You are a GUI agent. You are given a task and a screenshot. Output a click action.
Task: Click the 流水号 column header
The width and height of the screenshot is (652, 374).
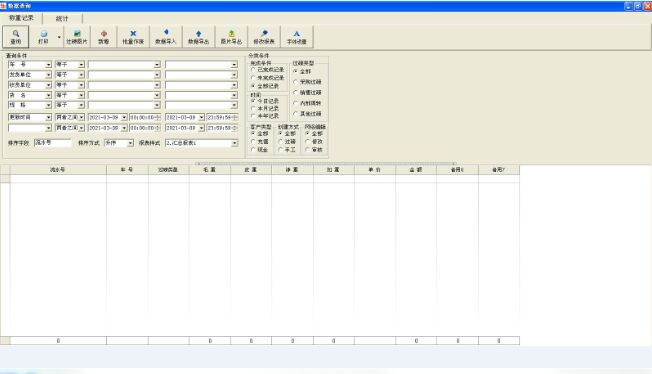(x=58, y=170)
